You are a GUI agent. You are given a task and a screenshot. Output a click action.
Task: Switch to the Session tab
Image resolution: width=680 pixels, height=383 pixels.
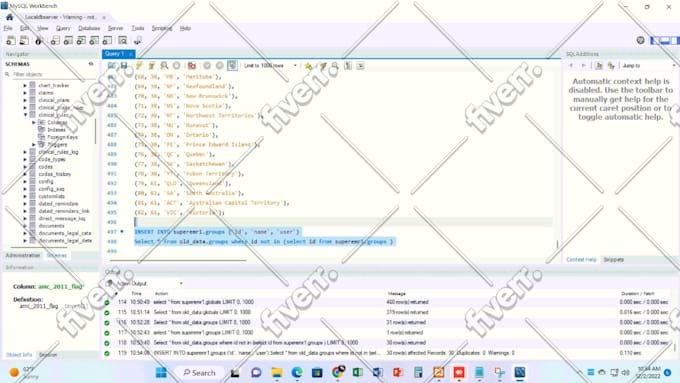point(48,355)
